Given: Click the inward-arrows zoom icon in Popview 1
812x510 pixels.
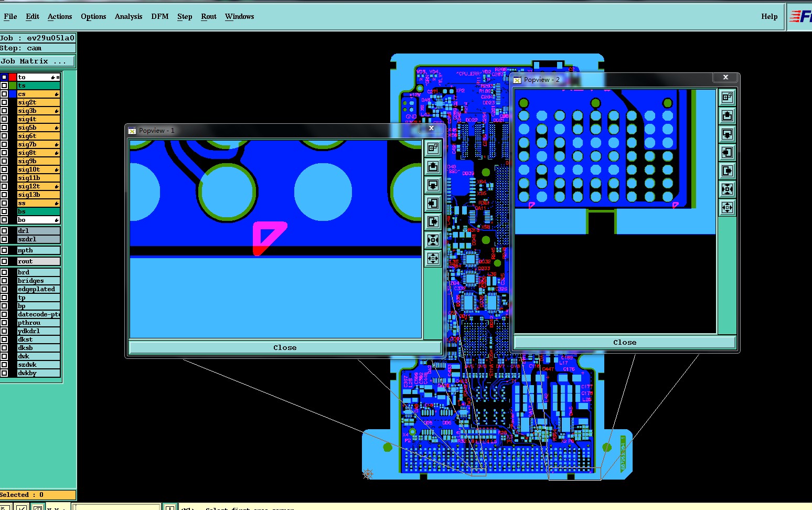Looking at the screenshot, I should coord(433,240).
